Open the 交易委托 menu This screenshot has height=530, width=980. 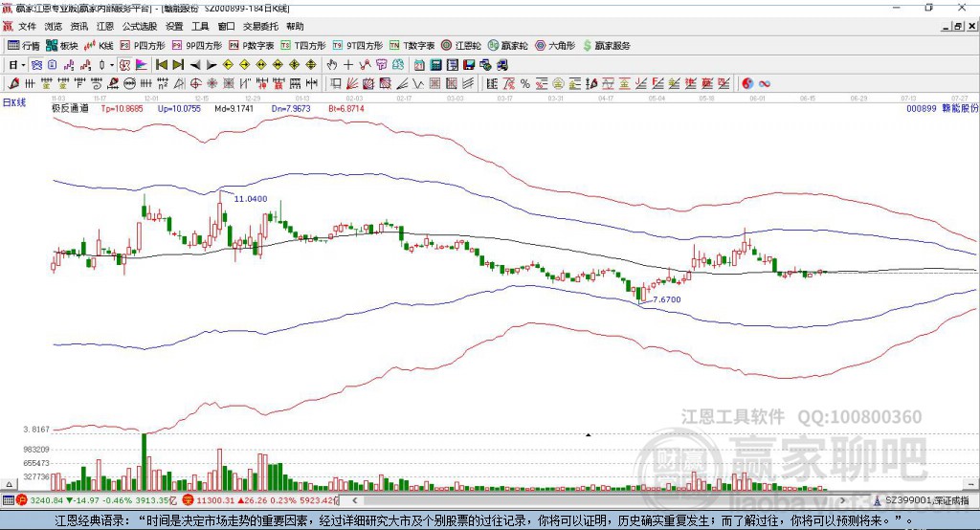[260, 26]
